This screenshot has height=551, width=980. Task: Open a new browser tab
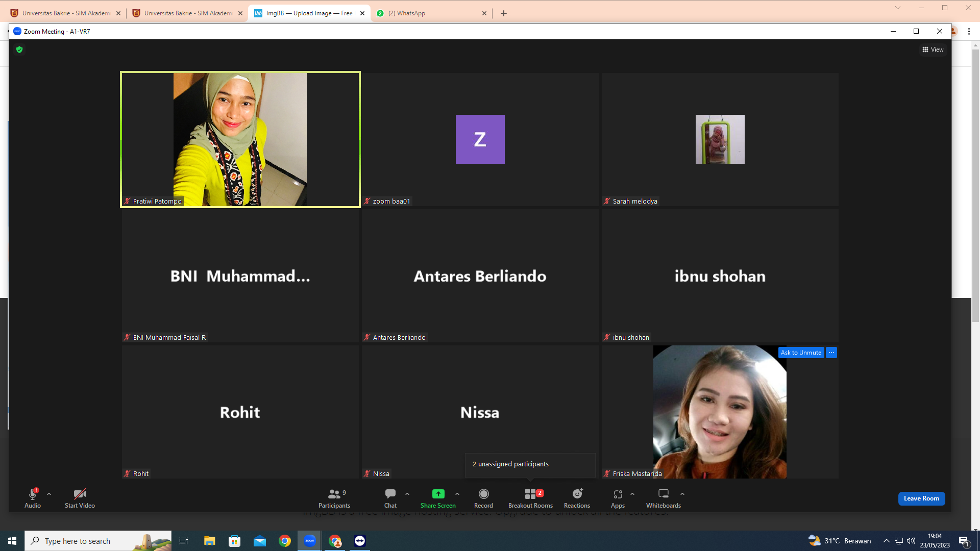pyautogui.click(x=504, y=13)
